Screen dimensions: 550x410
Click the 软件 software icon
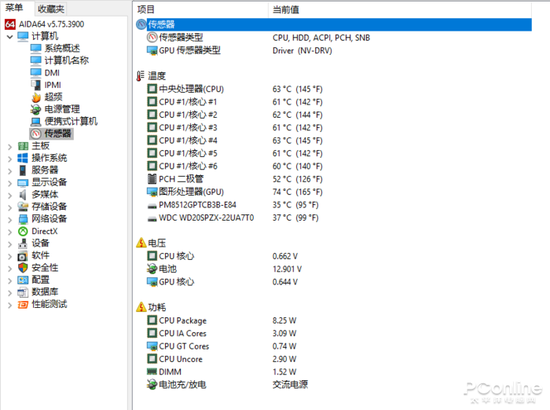23,256
